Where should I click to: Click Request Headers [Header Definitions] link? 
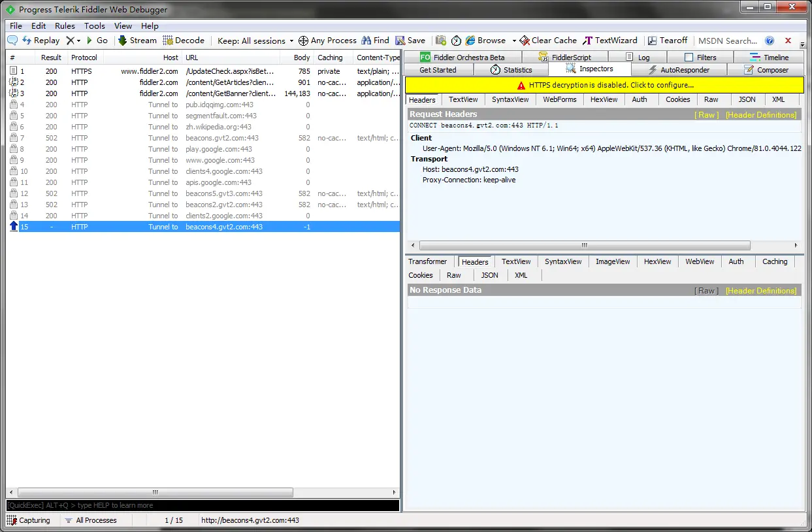coord(761,115)
